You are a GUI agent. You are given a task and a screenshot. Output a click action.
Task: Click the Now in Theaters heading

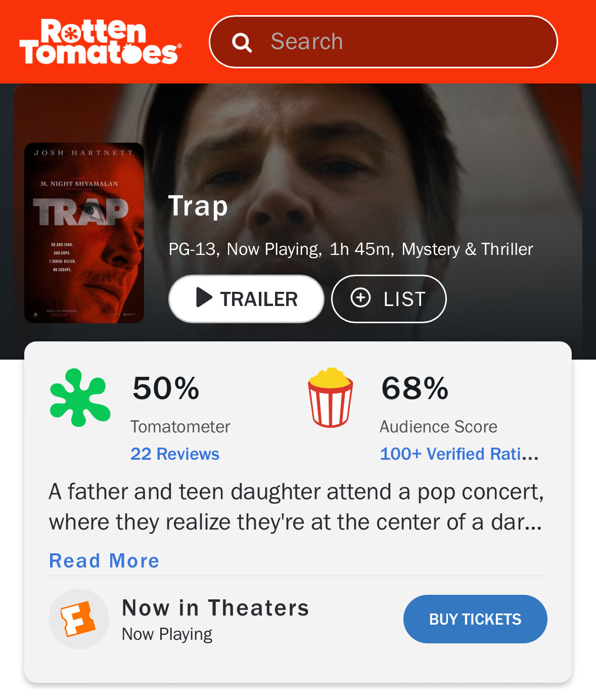coord(215,607)
